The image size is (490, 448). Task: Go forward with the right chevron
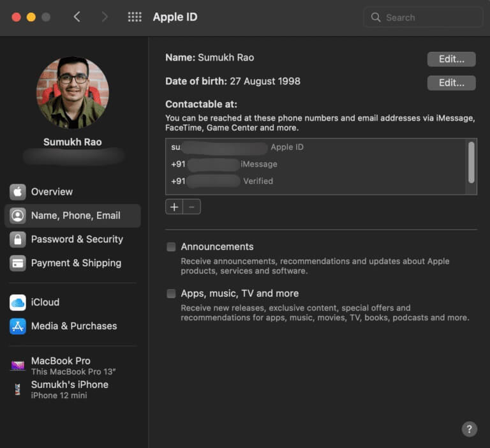[105, 17]
